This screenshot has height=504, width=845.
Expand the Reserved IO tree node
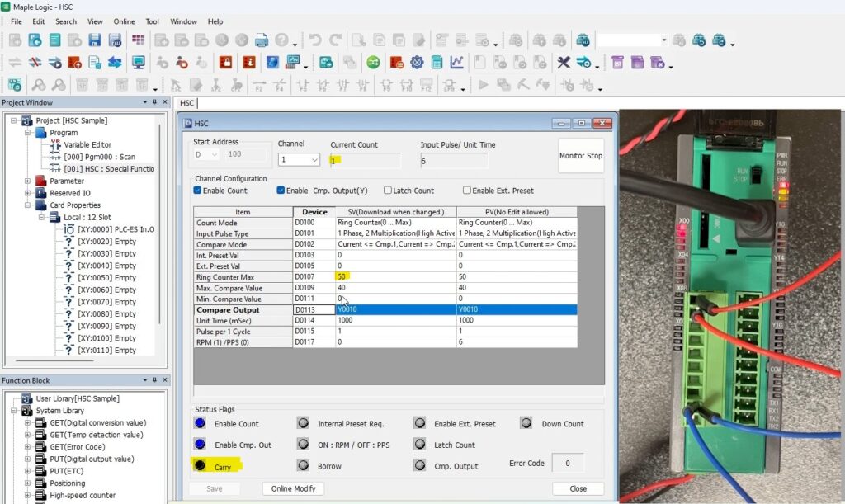tap(27, 193)
